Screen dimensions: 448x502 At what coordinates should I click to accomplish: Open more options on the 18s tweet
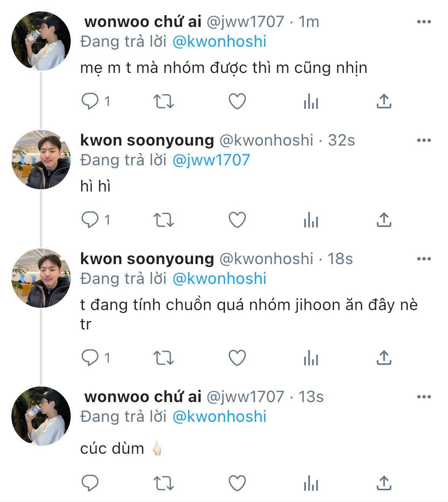click(x=424, y=259)
